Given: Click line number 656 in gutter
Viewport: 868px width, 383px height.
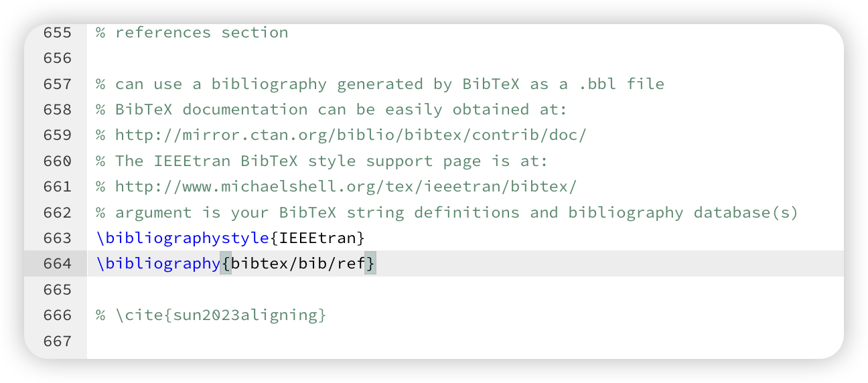Looking at the screenshot, I should [x=58, y=58].
